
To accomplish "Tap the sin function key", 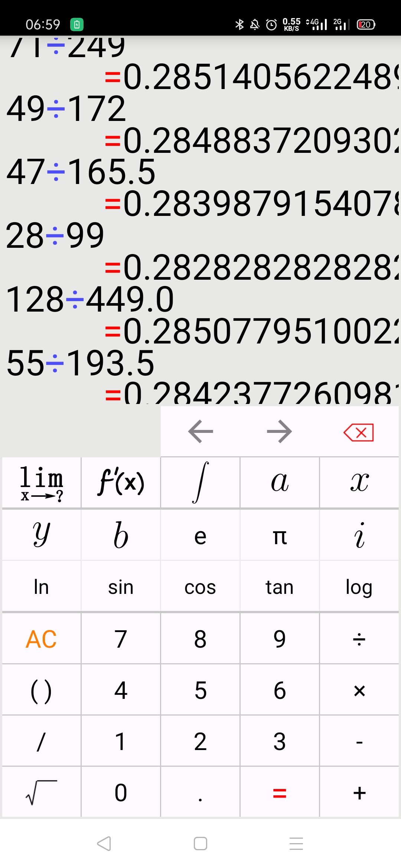I will click(x=121, y=586).
